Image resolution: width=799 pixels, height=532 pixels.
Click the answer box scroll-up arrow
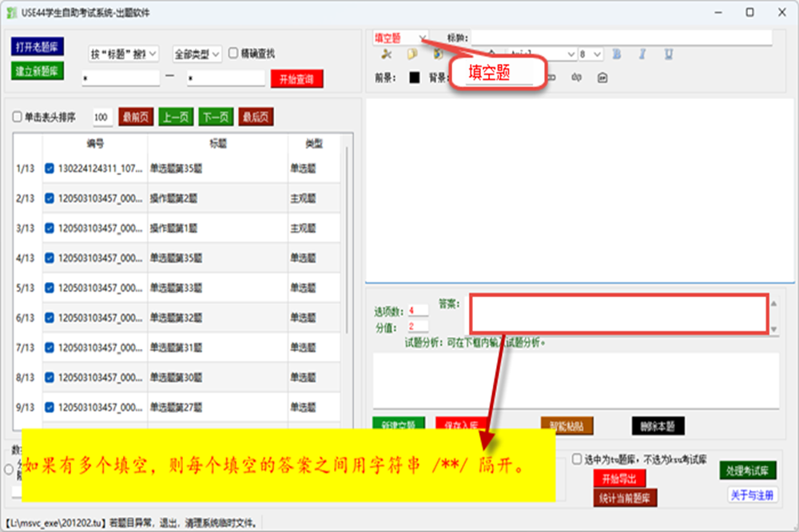click(x=773, y=304)
